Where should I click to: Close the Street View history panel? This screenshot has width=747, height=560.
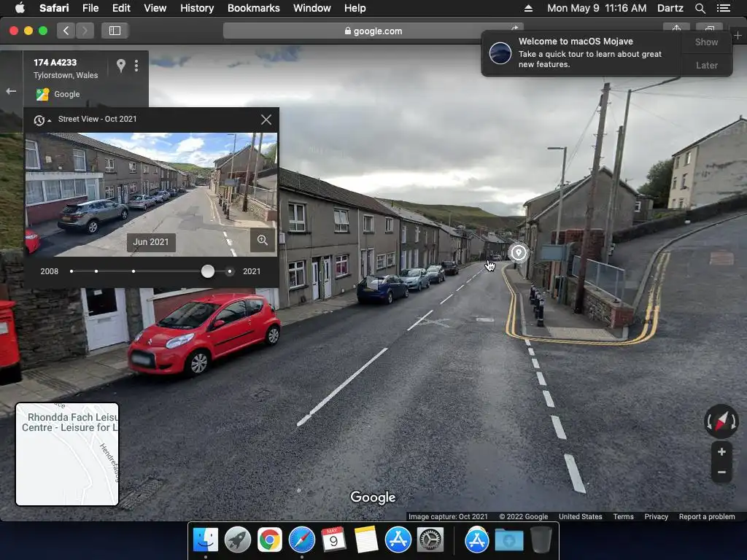click(266, 120)
